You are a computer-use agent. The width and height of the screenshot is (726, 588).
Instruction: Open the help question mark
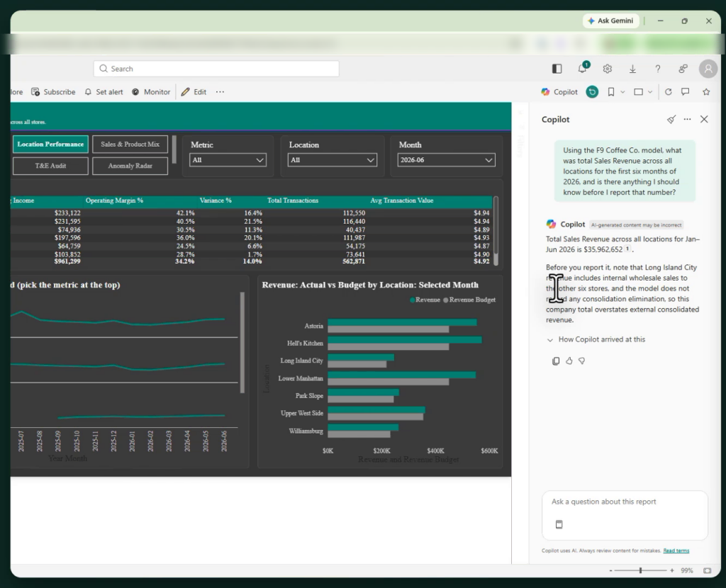pos(657,69)
